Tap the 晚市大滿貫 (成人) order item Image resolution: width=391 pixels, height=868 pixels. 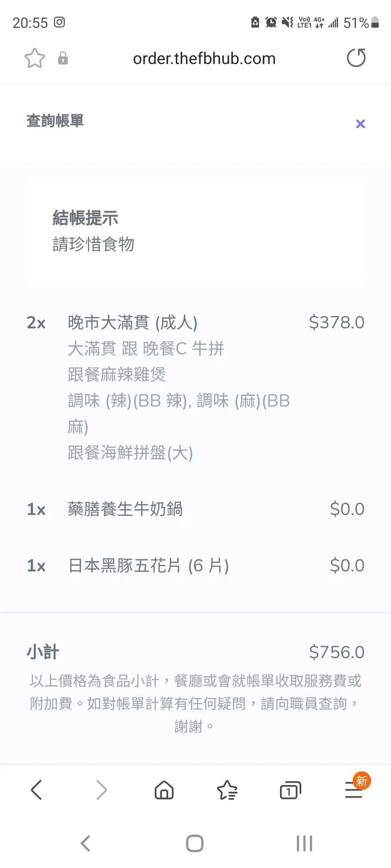(x=133, y=323)
